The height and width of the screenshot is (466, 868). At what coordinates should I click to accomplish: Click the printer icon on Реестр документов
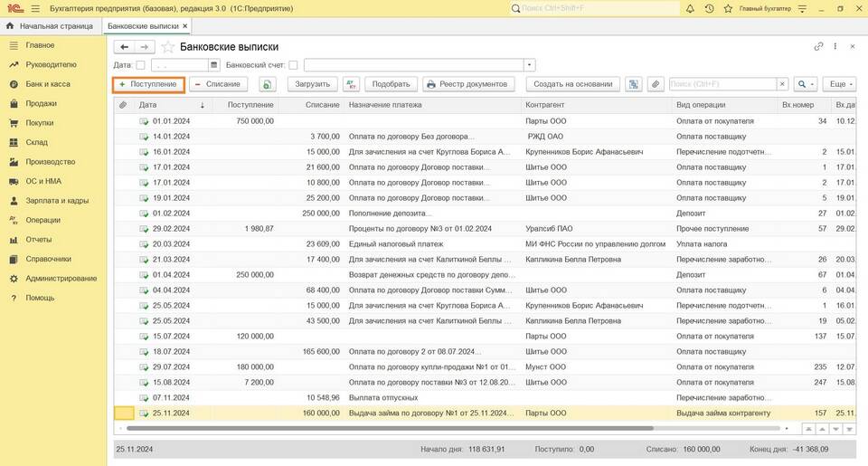pyautogui.click(x=430, y=84)
